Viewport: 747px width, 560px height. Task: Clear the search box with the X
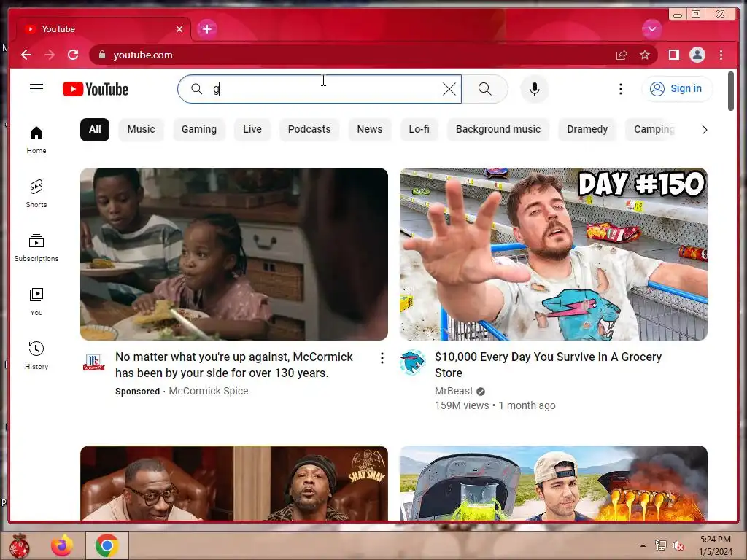(x=449, y=89)
